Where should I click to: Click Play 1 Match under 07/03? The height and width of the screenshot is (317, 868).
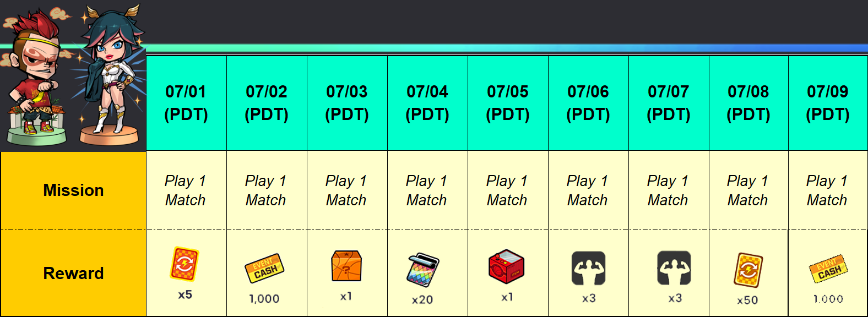346,190
